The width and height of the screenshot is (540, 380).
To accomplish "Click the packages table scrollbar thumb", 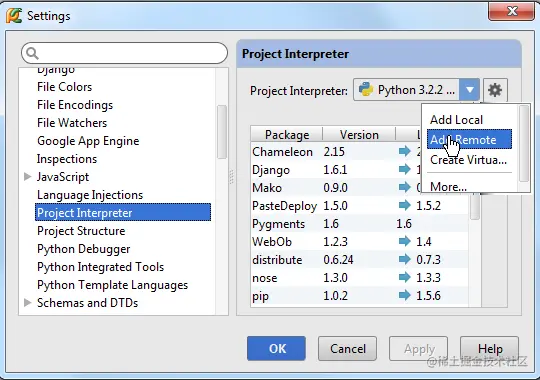I will pos(475,206).
